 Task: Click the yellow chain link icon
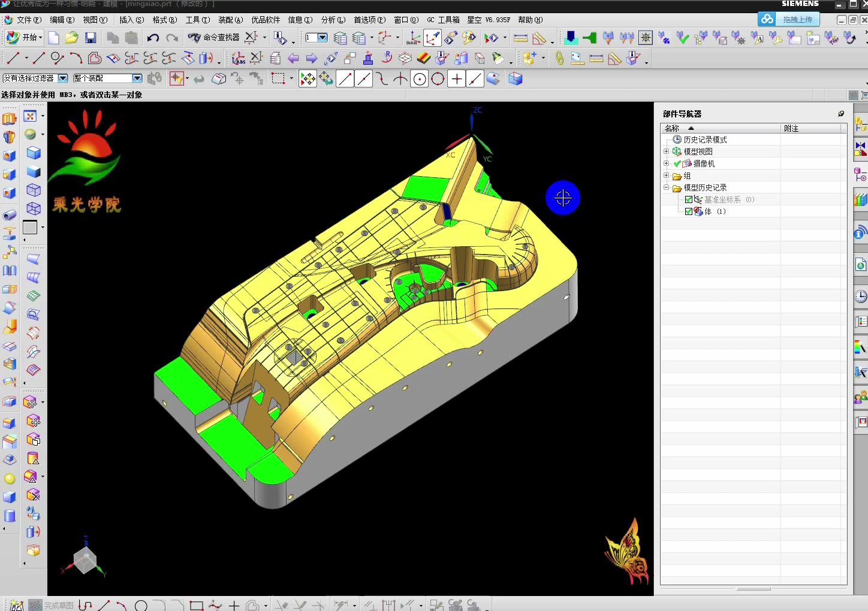pyautogui.click(x=559, y=58)
